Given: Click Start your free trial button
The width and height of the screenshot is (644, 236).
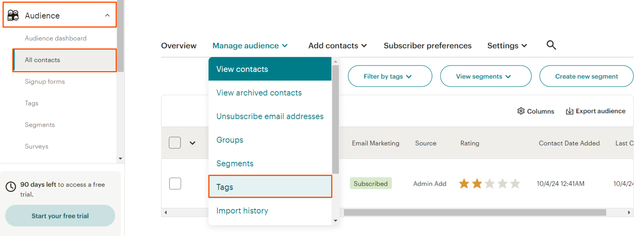Looking at the screenshot, I should (60, 216).
